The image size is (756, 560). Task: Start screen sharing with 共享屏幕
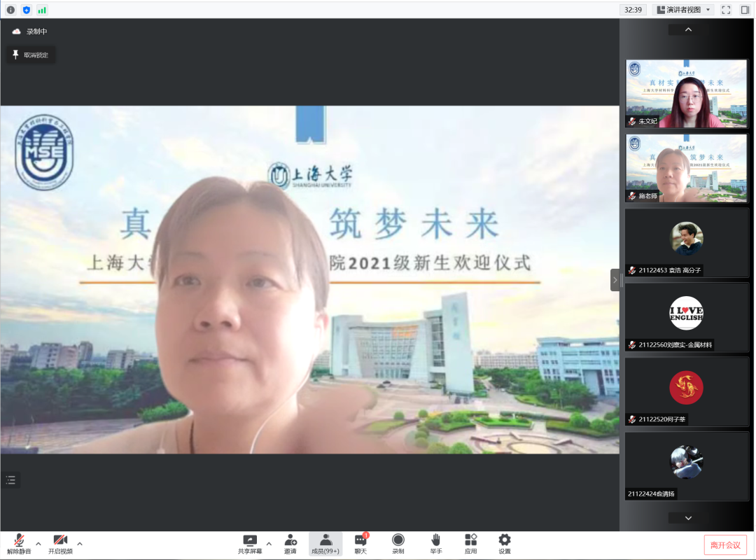pyautogui.click(x=250, y=544)
